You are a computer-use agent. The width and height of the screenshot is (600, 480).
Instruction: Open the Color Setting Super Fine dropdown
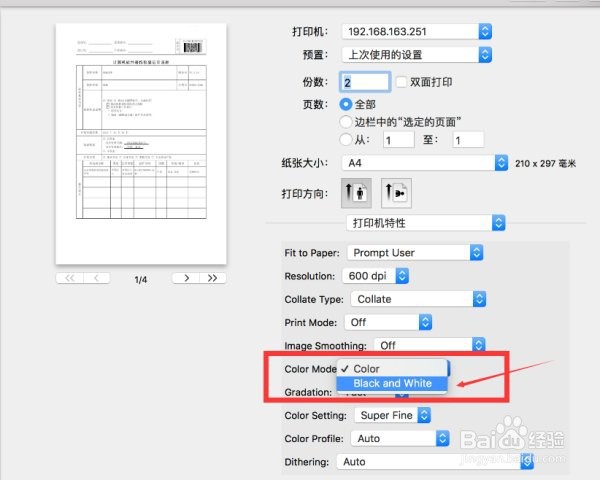[393, 415]
